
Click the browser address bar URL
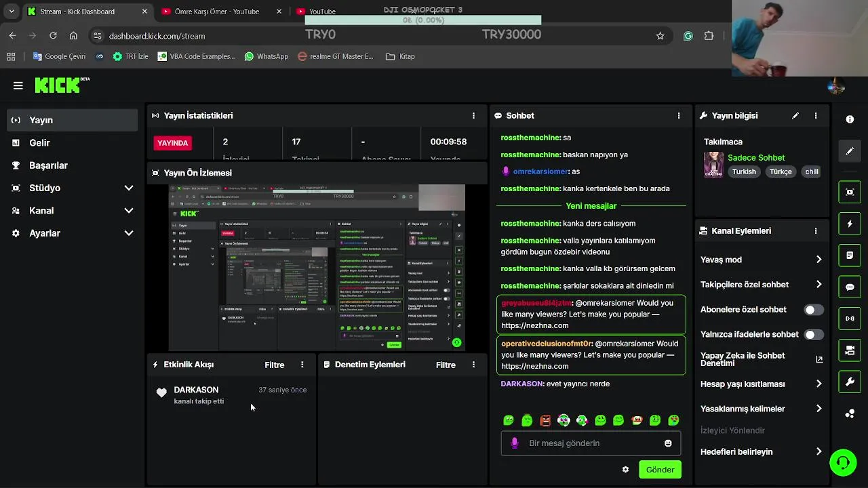pos(157,36)
